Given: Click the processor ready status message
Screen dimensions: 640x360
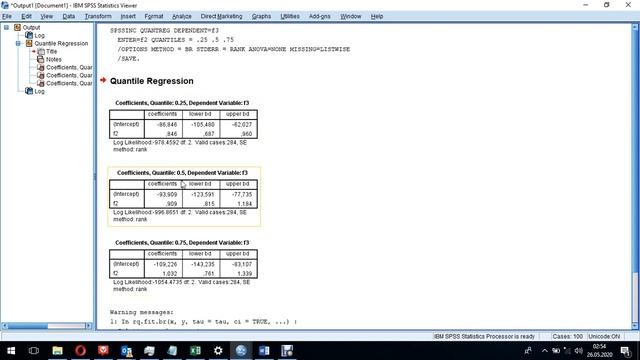Looking at the screenshot, I should [x=484, y=336].
